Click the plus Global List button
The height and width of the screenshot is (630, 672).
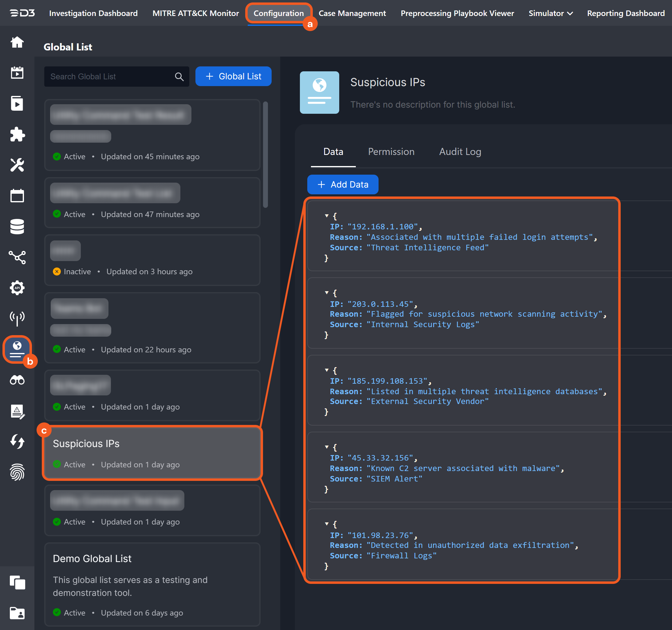tap(233, 77)
